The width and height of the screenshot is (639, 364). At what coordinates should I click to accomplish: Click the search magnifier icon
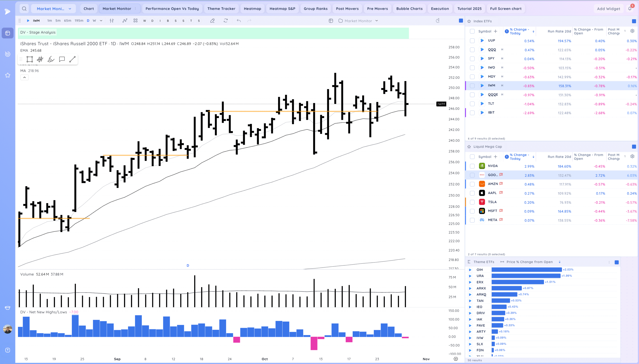tap(24, 9)
